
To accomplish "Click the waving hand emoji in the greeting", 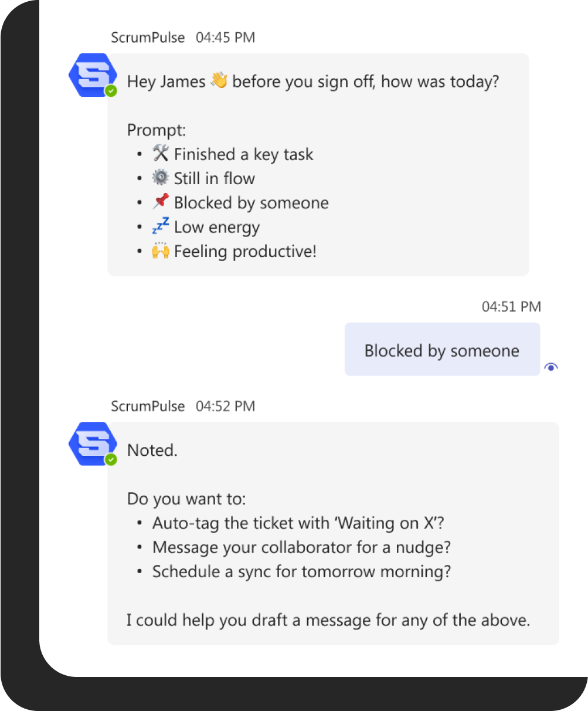I will [x=219, y=80].
